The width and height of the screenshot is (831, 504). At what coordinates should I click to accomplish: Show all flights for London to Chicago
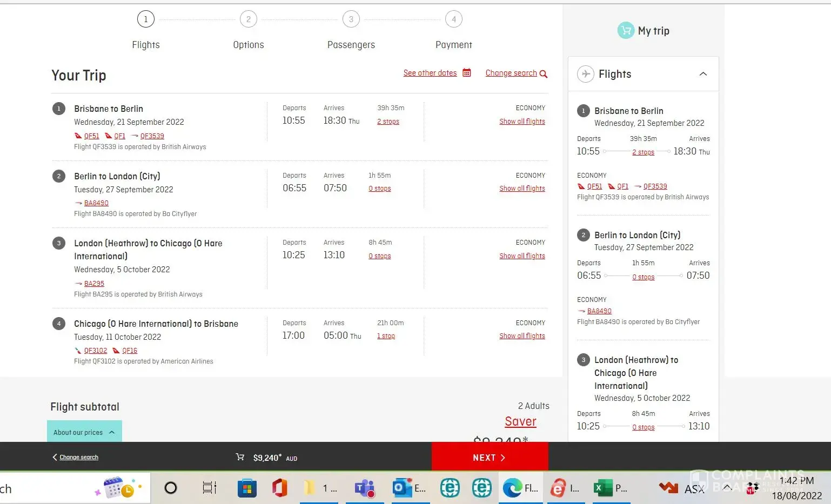tap(522, 256)
